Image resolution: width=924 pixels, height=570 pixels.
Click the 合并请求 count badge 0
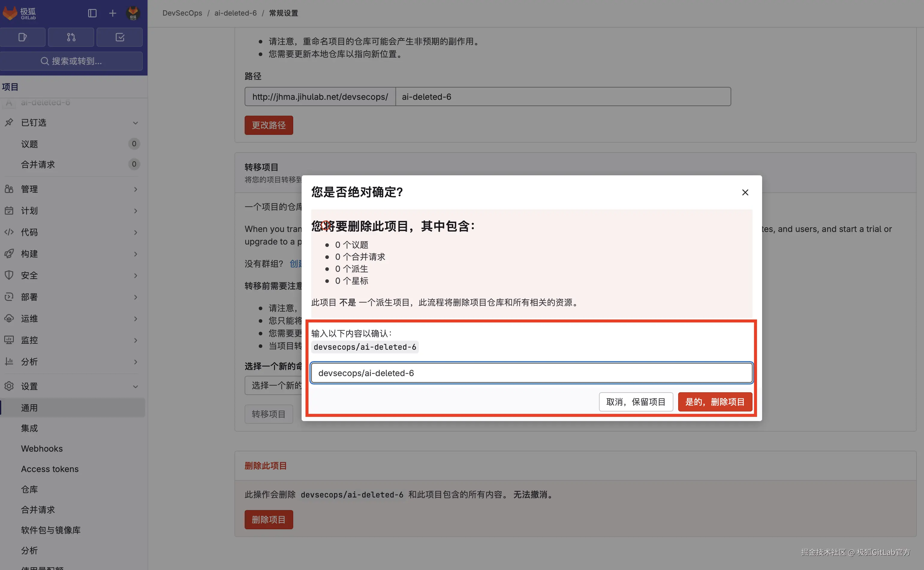(134, 164)
